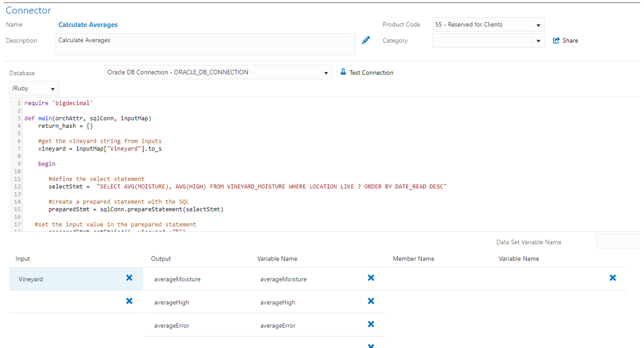
Task: Click the Test Connection link
Action: (371, 73)
